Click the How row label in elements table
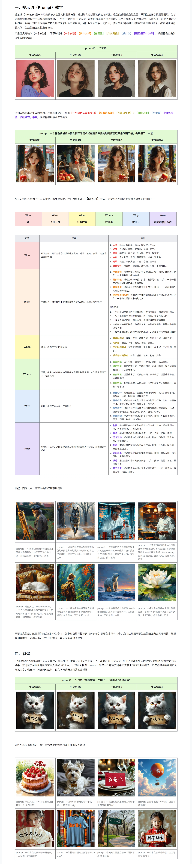Viewport: 192px width, 868px height. (27, 449)
